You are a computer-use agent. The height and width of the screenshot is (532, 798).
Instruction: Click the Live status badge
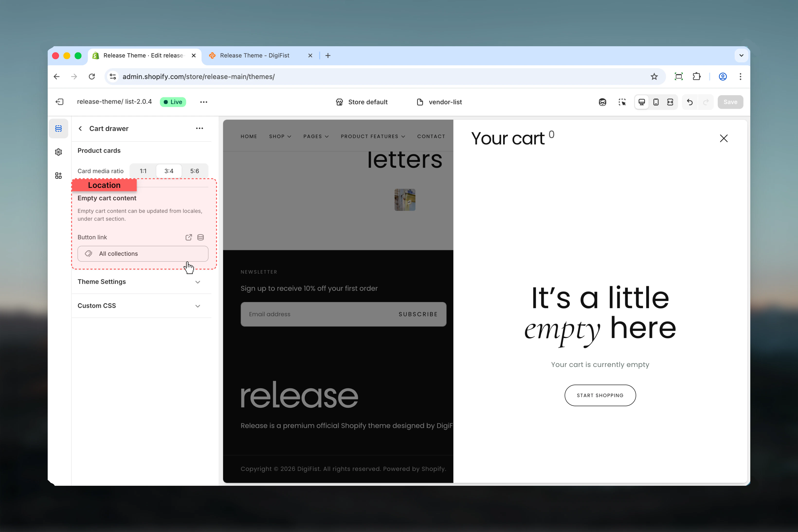tap(173, 102)
